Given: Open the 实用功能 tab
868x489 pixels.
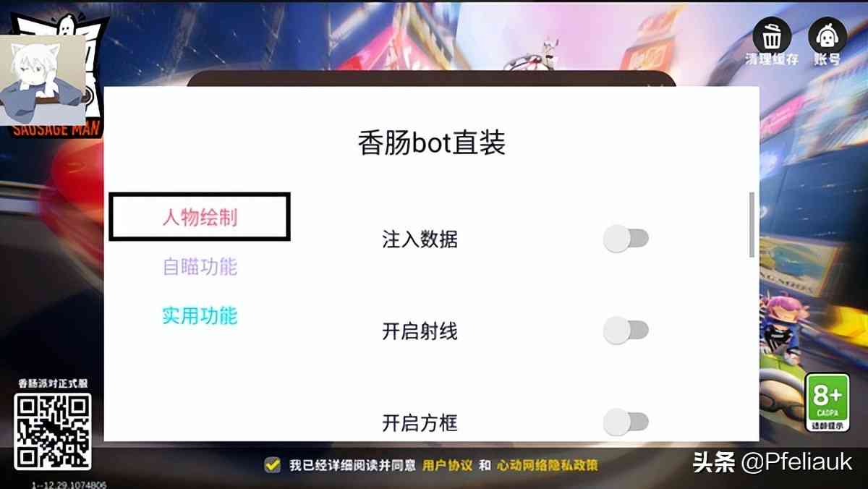Looking at the screenshot, I should coord(200,316).
